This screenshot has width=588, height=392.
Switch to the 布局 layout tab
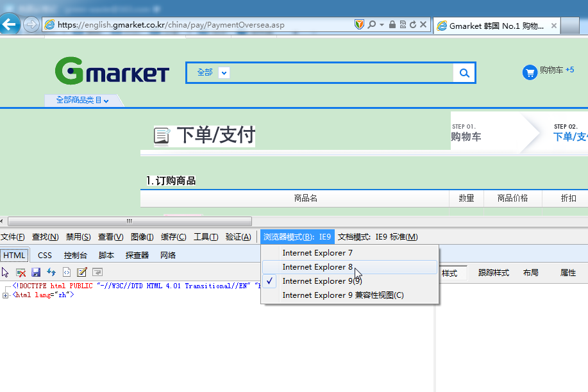[531, 273]
